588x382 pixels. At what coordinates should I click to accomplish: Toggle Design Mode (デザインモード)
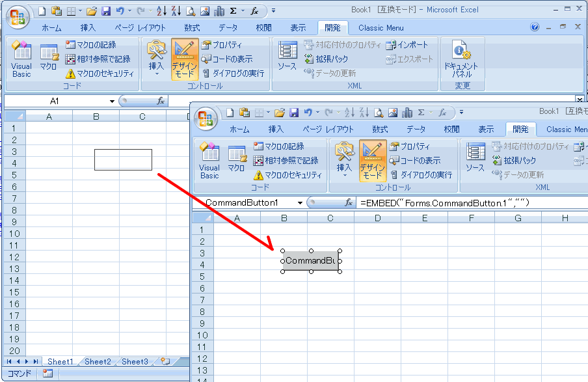[x=185, y=59]
